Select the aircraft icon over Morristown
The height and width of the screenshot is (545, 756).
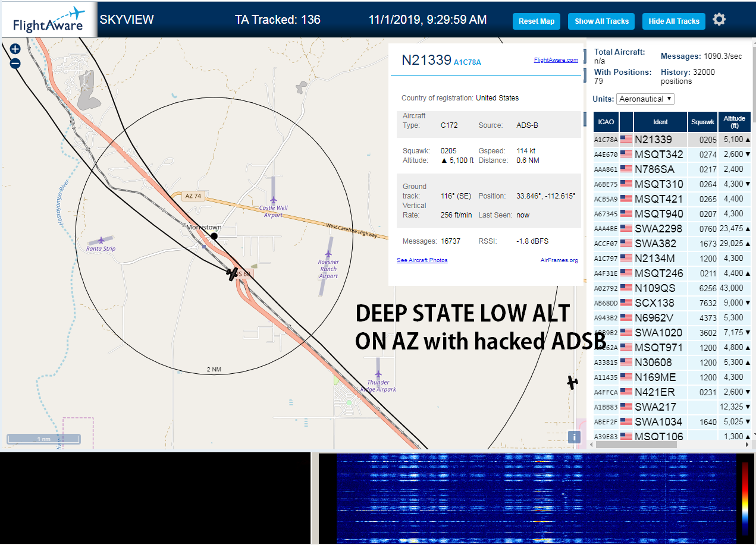tap(231, 274)
